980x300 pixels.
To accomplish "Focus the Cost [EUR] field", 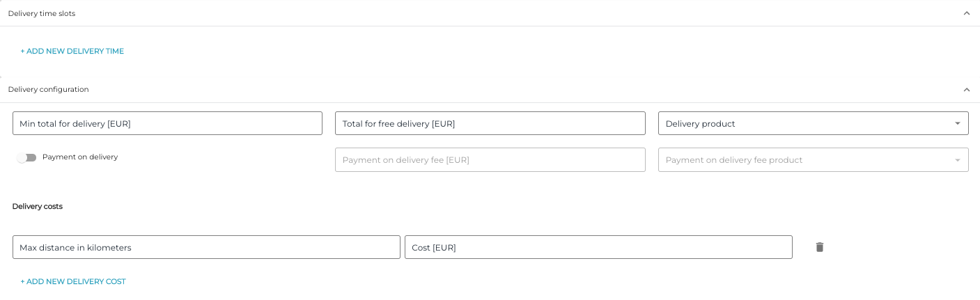I will tap(598, 248).
